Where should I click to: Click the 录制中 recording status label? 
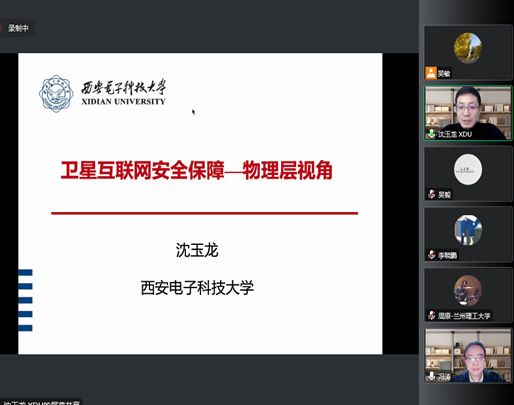(x=18, y=28)
